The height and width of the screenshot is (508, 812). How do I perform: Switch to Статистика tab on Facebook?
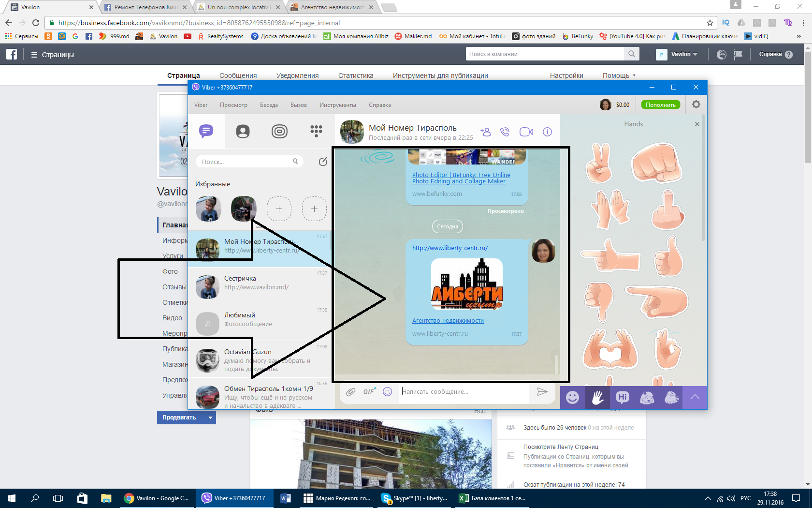(356, 75)
